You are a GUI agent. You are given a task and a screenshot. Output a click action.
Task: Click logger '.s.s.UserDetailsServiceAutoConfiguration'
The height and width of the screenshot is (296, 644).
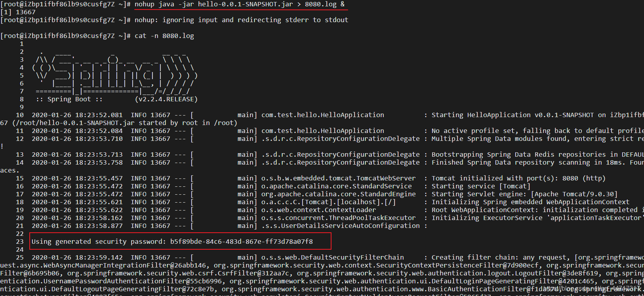(x=341, y=226)
